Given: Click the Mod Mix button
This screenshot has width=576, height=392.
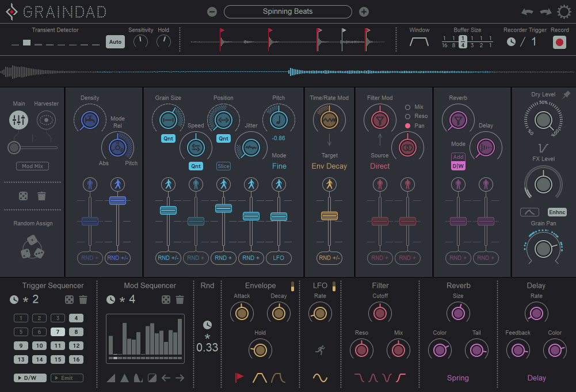Looking at the screenshot, I should pos(32,166).
